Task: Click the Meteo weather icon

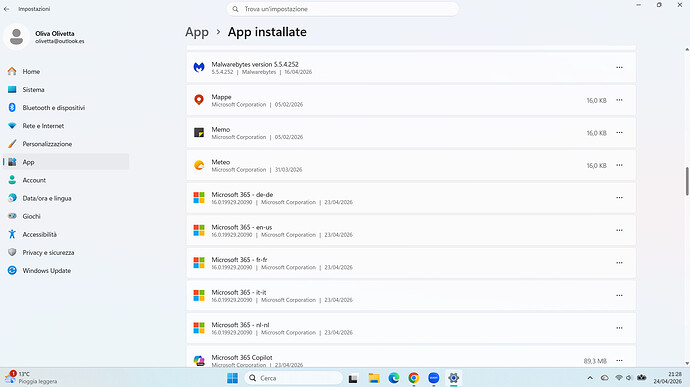Action: click(x=199, y=165)
